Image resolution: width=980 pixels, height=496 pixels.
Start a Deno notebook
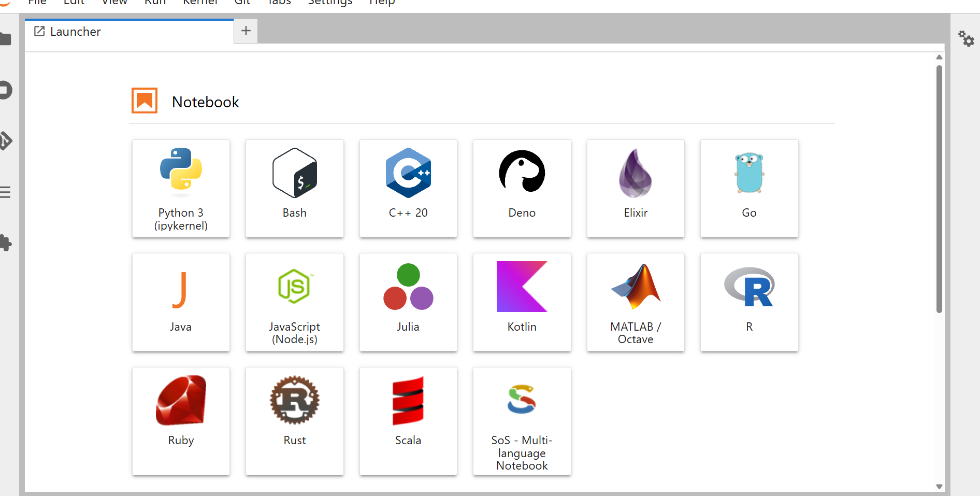click(522, 189)
